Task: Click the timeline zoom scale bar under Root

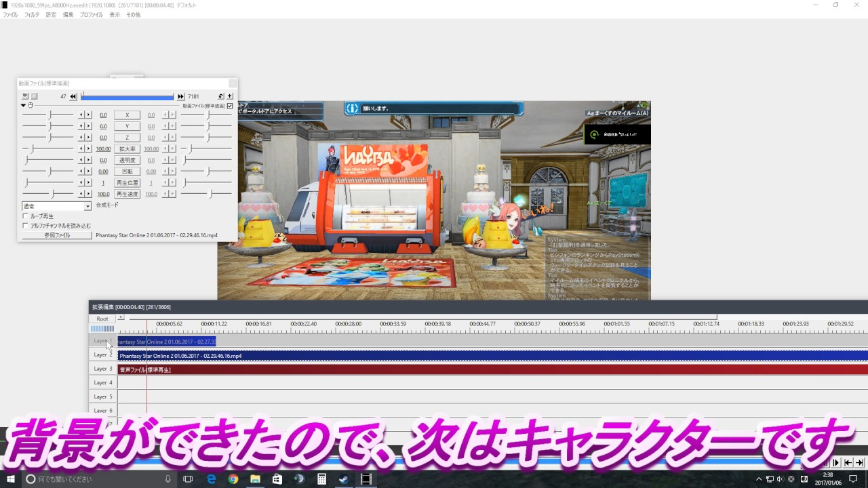Action: tap(102, 329)
